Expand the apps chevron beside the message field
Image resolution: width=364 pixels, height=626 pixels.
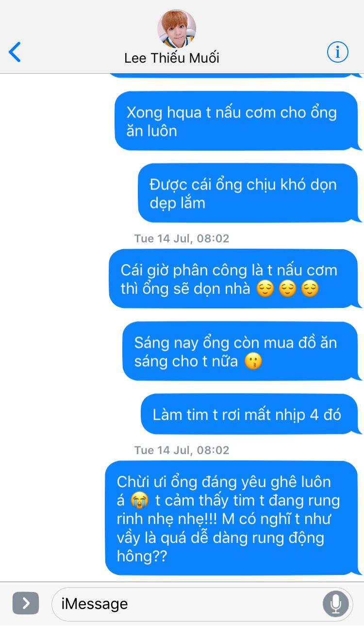point(26,603)
